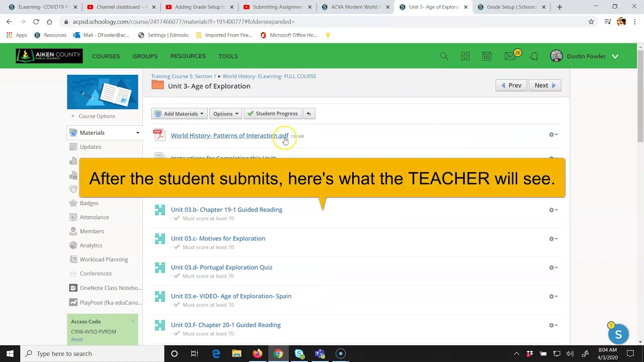This screenshot has width=644, height=362.
Task: Close the Access Code box
Action: coord(133,321)
